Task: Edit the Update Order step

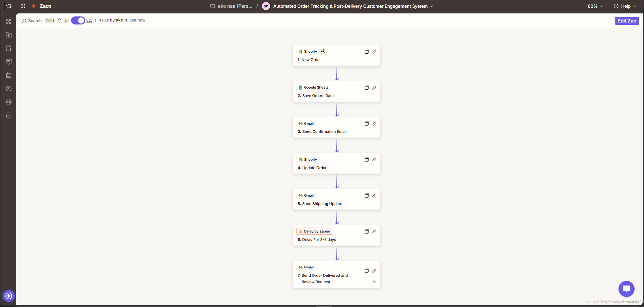Action: point(374,160)
